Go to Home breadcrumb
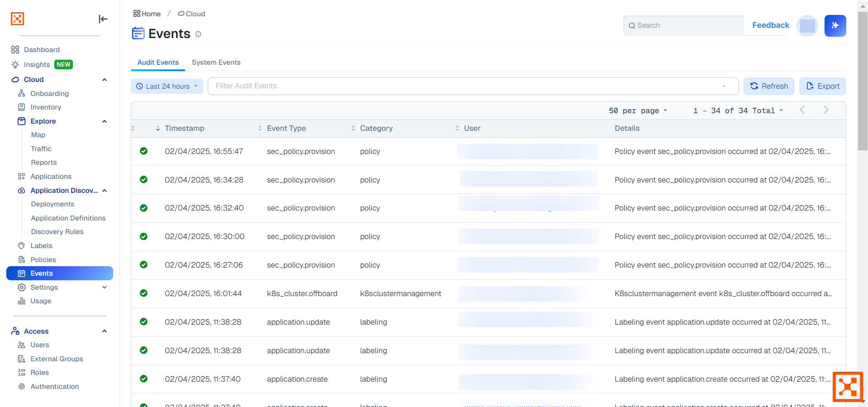 [147, 14]
